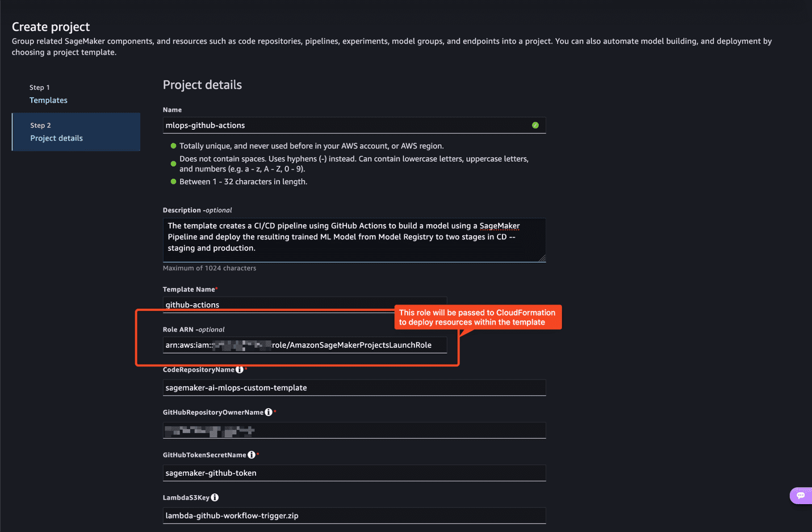Click the LambdaS3Key input field

(x=354, y=516)
